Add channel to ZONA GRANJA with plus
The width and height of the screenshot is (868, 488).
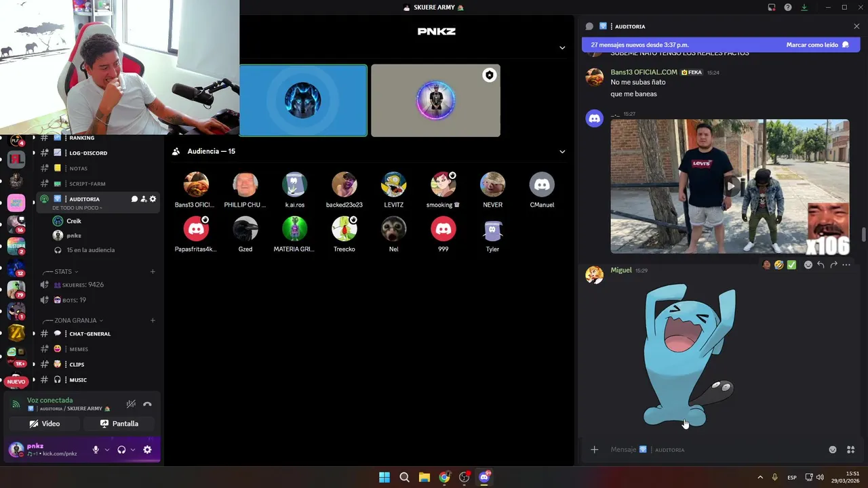click(x=153, y=320)
